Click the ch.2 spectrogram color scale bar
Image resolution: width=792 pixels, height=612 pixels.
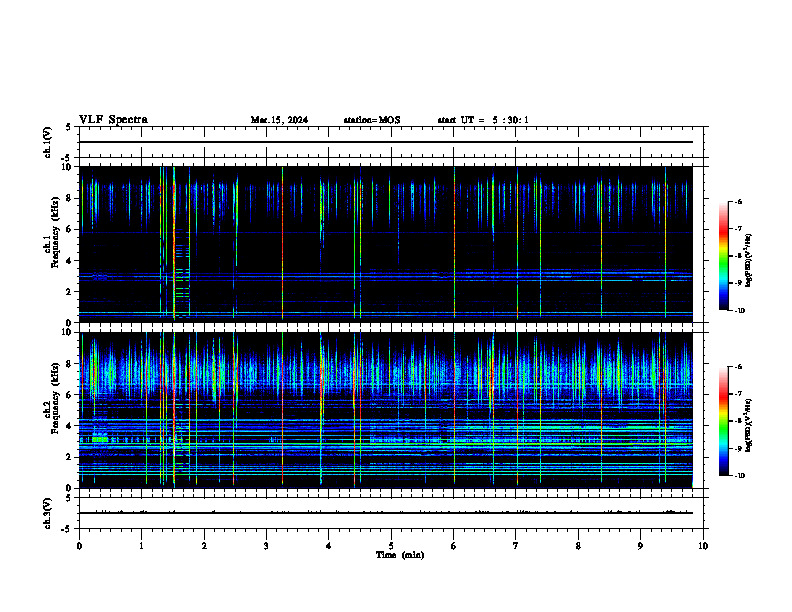(723, 421)
